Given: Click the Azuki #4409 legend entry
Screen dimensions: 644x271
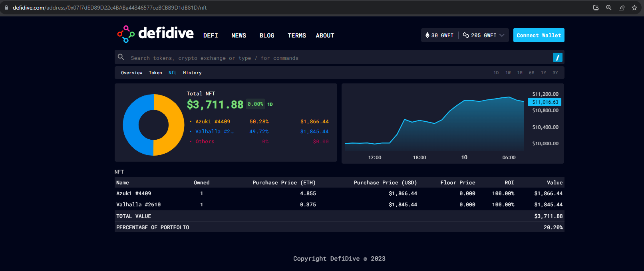Looking at the screenshot, I should click(213, 122).
